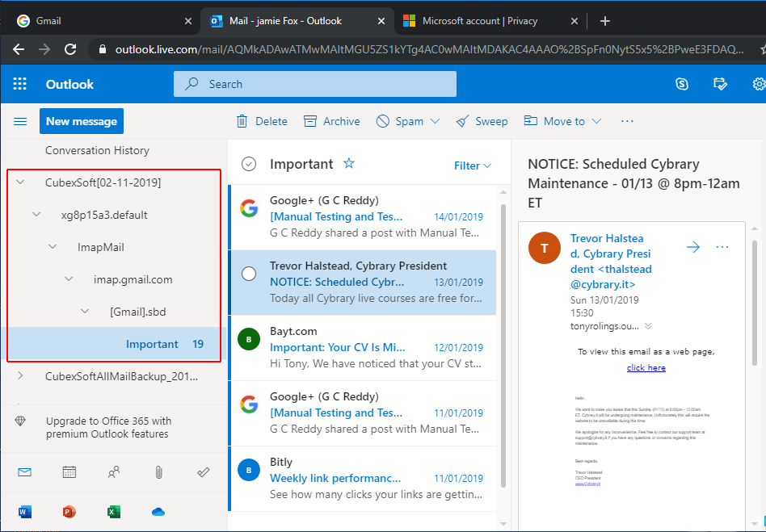766x532 pixels.
Task: Collapse the xg8p15a3.default folder
Action: [x=36, y=215]
